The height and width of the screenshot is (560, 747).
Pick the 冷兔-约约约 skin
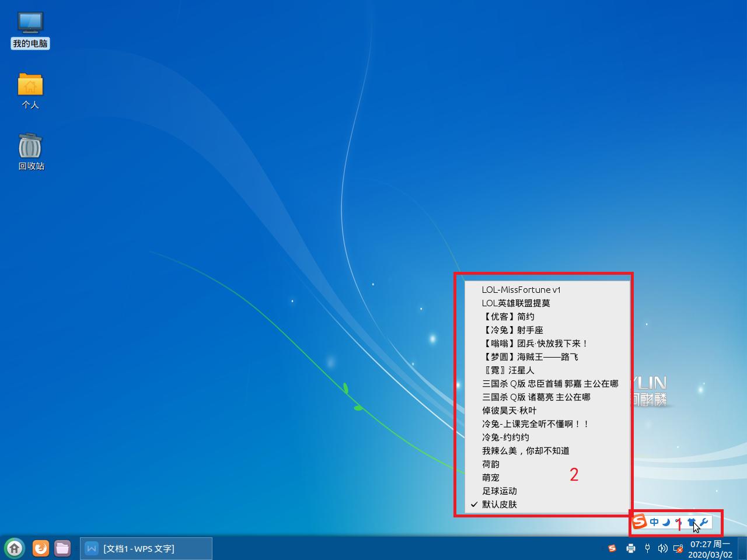tap(505, 437)
